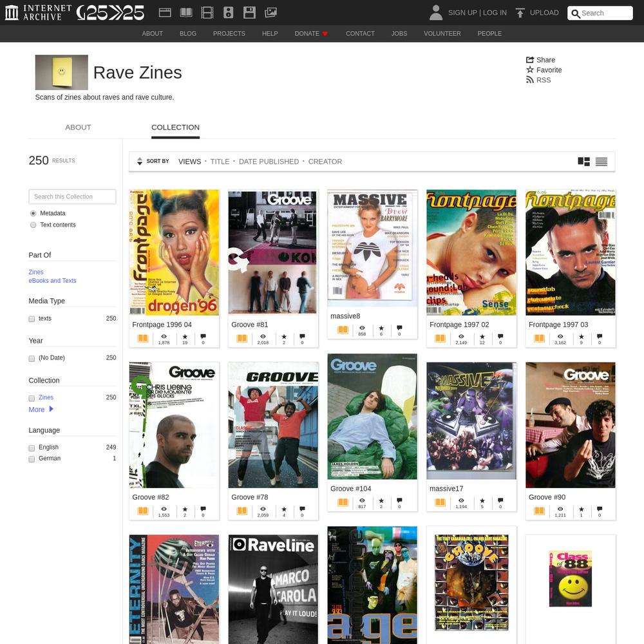
Task: Open the Class of 88 cover thumbnail
Action: pyautogui.click(x=571, y=579)
